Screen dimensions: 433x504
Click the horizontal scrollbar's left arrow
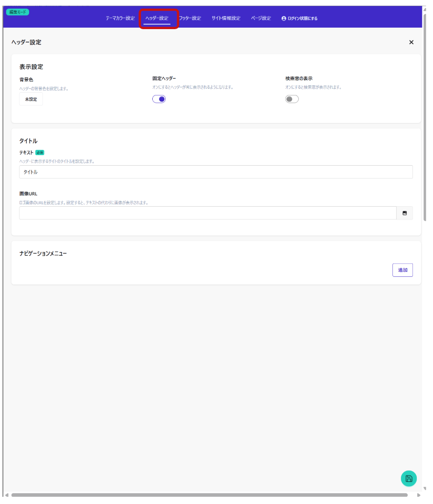[6, 495]
